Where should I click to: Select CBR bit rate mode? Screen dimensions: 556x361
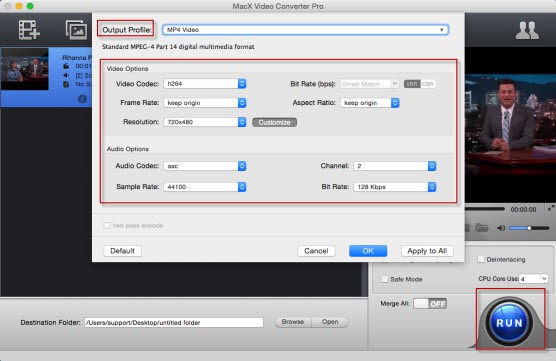click(x=428, y=84)
